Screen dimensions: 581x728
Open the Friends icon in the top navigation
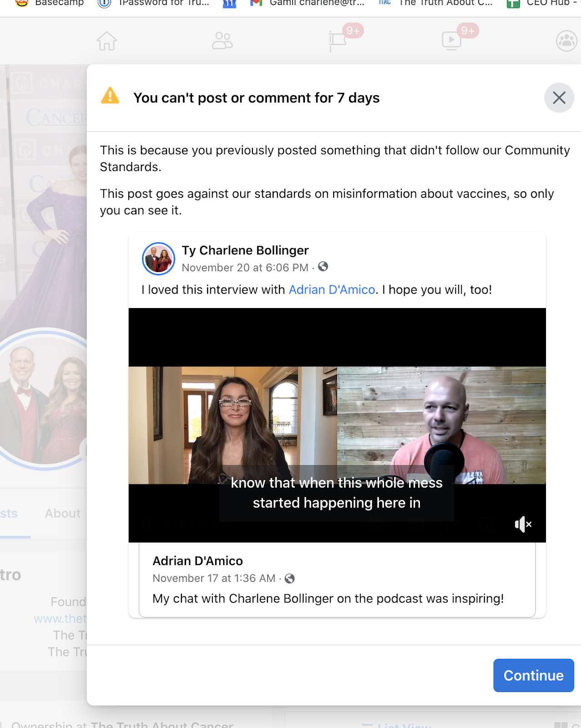click(x=222, y=41)
